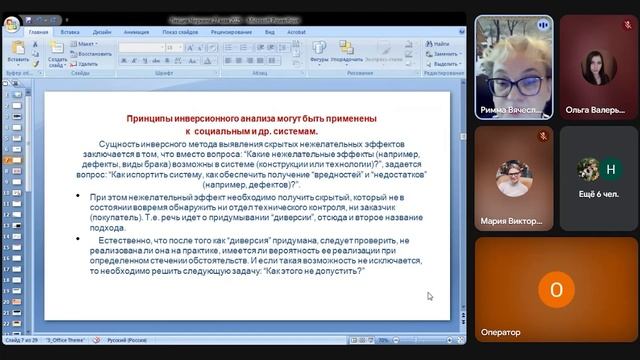Toggle Bold formatting (Ж)
This screenshot has height=360, width=640.
coord(124,61)
